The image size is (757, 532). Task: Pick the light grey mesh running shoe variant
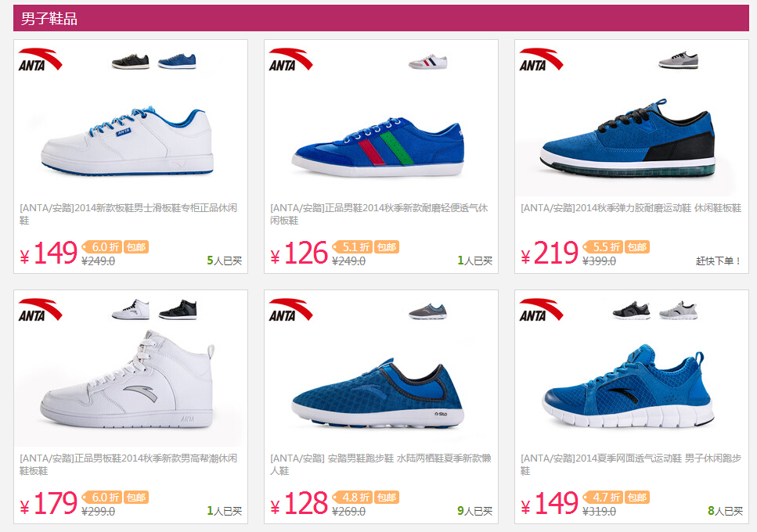(678, 311)
